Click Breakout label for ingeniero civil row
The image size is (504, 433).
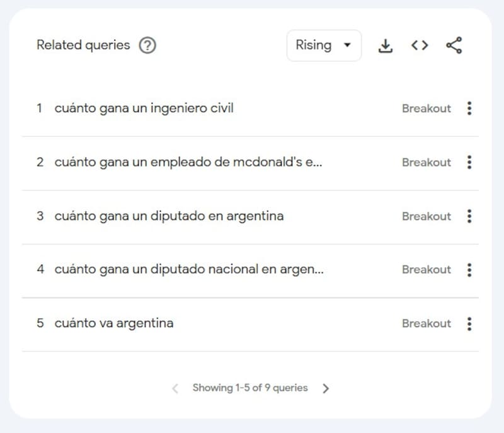coord(427,108)
